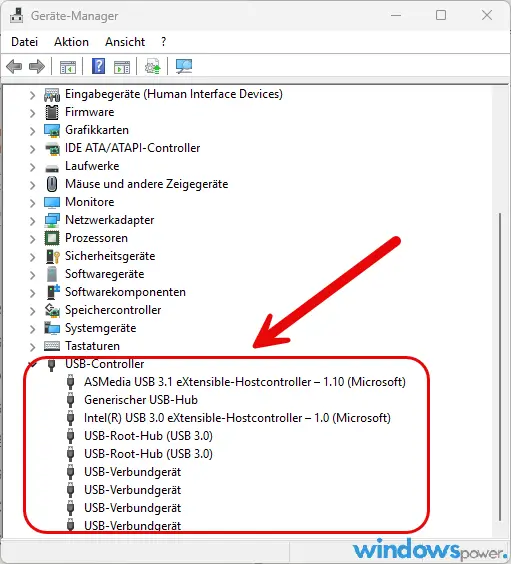Expand the Eingabegeräte (Human Interface Devices) node

(32, 95)
